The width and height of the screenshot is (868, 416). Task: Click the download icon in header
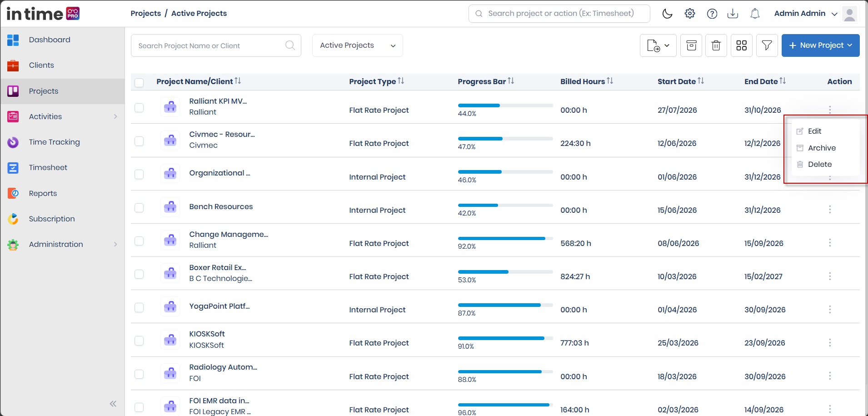(x=733, y=14)
